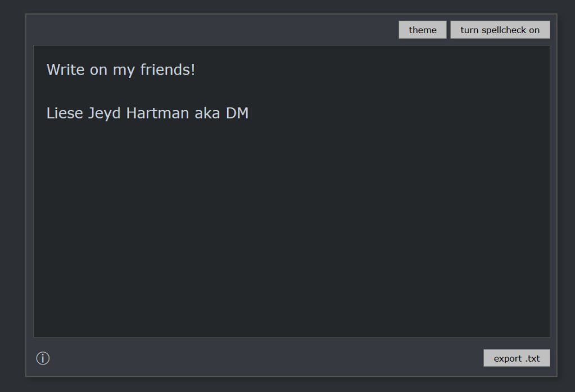Viewport: 575px width, 392px height.
Task: Place cursor right after "friends!"
Action: point(196,70)
